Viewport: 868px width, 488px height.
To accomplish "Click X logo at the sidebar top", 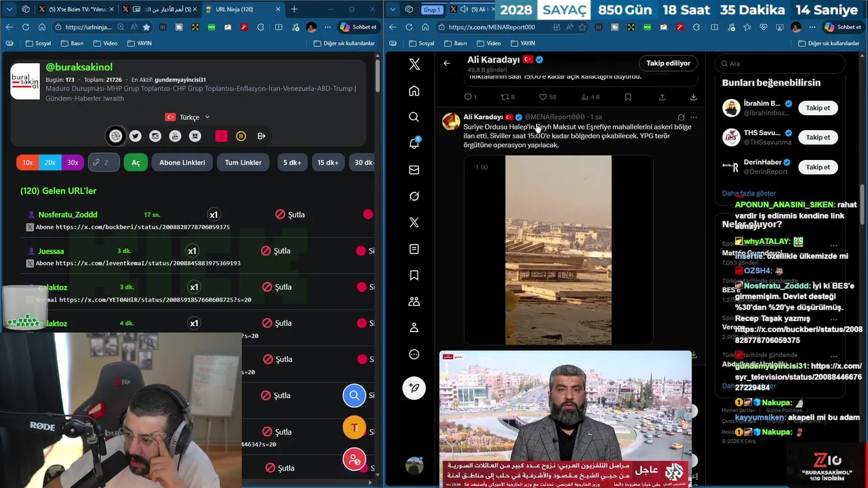I will [x=414, y=64].
